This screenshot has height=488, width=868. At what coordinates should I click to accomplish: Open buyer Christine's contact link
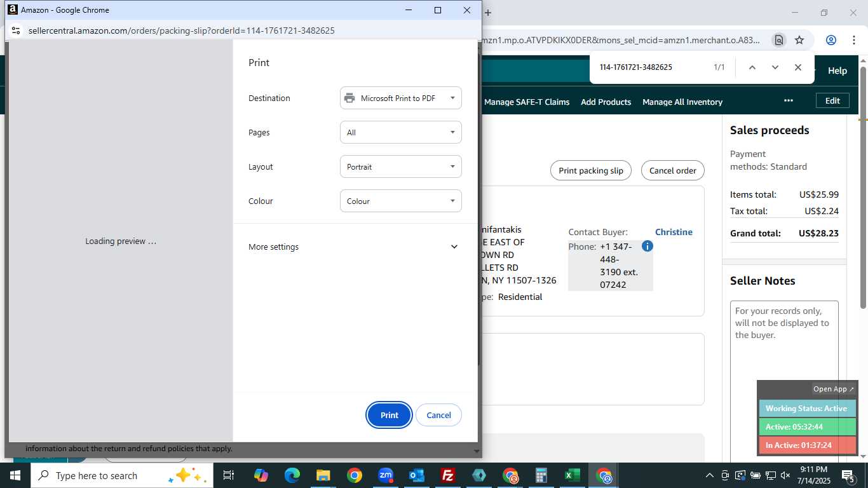coord(674,232)
